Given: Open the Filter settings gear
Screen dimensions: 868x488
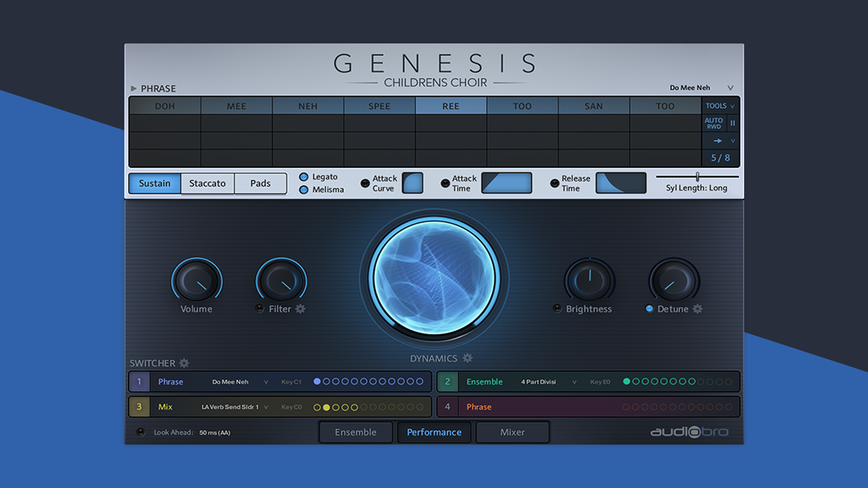Looking at the screenshot, I should pos(301,309).
